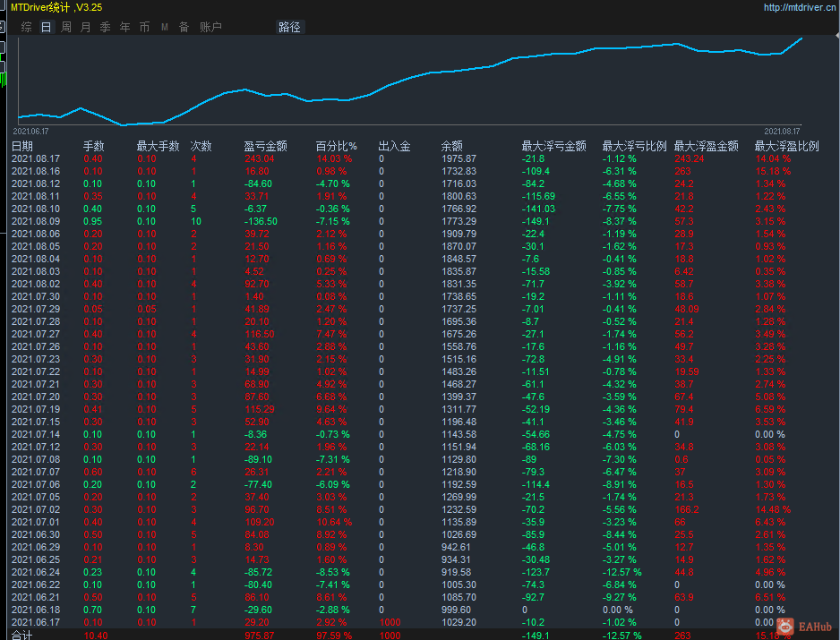Image resolution: width=840 pixels, height=640 pixels.
Task: Click the 路径 path button
Action: [x=290, y=27]
